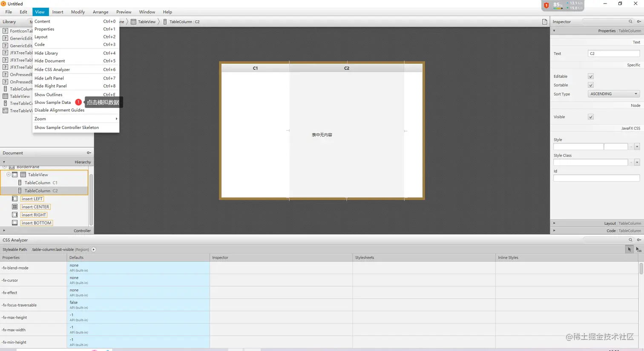Viewport: 644px width, 351px height.
Task: Click the CSS Analyzer search magnifier icon
Action: point(630,240)
